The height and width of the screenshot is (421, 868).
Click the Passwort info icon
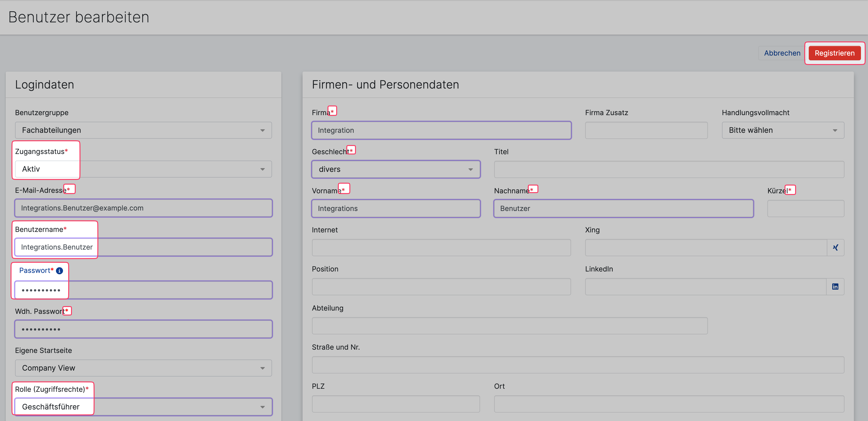pyautogui.click(x=59, y=271)
